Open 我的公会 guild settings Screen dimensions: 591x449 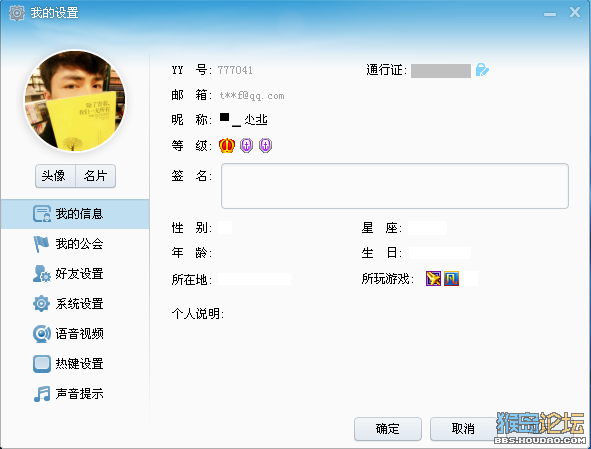[x=75, y=244]
